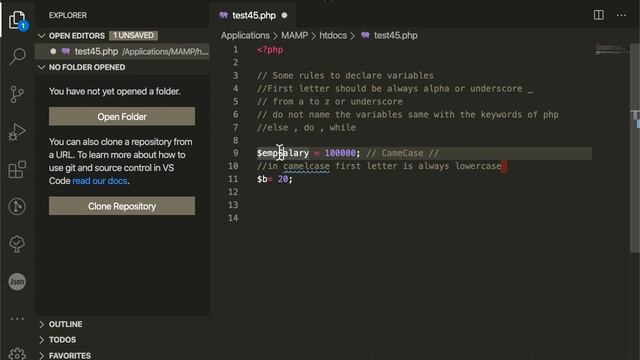
Task: Click the htdocs breadcrumb
Action: point(333,36)
